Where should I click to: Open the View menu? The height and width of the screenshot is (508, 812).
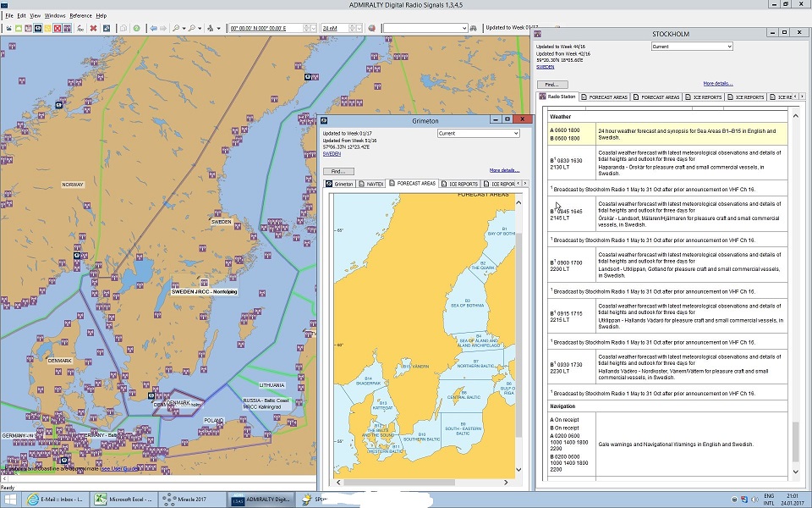[x=35, y=15]
